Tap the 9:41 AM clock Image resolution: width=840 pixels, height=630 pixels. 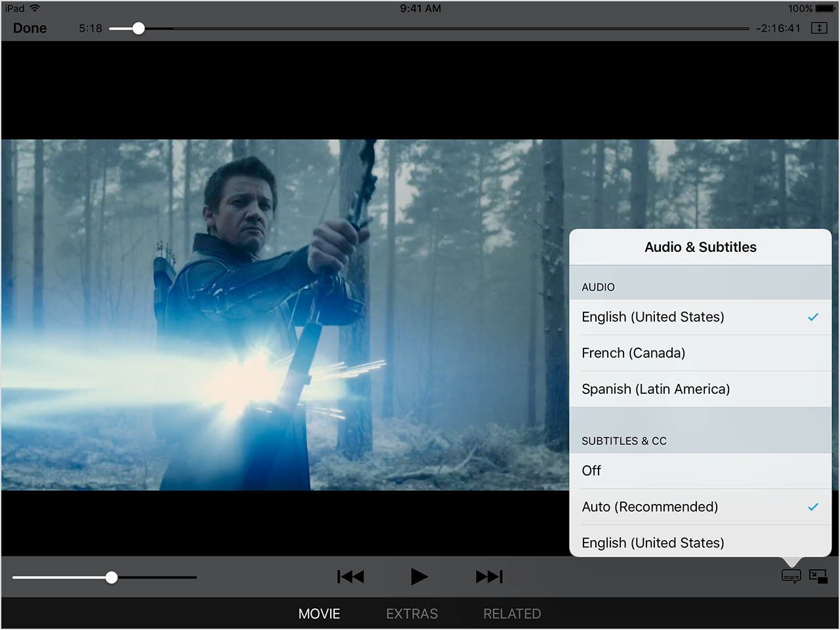pyautogui.click(x=421, y=9)
